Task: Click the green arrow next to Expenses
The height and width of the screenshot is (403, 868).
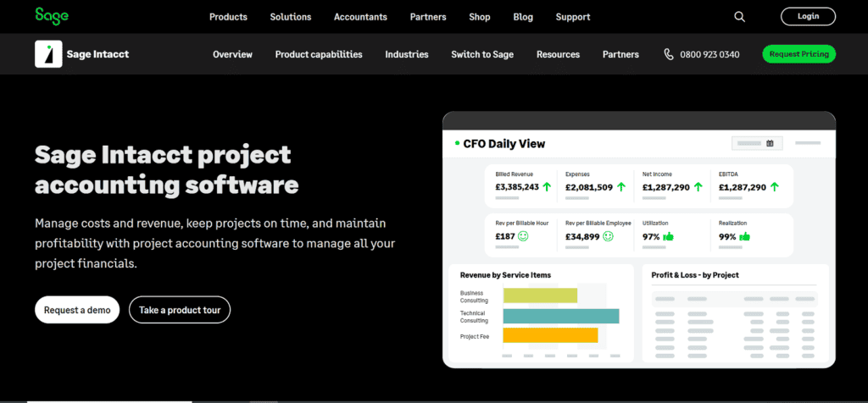Action: point(621,187)
